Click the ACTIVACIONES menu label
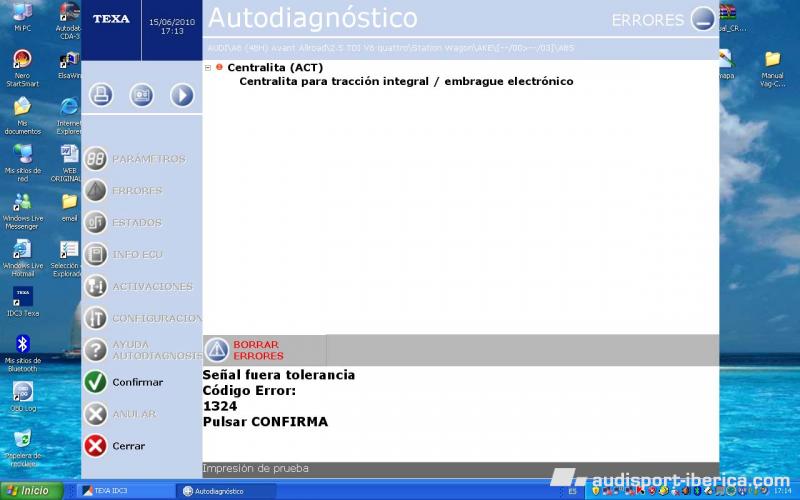 pyautogui.click(x=153, y=287)
